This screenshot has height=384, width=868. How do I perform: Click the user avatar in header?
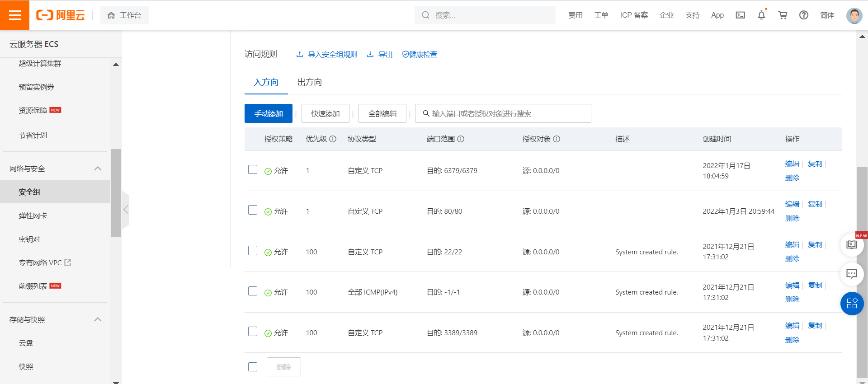(x=854, y=15)
